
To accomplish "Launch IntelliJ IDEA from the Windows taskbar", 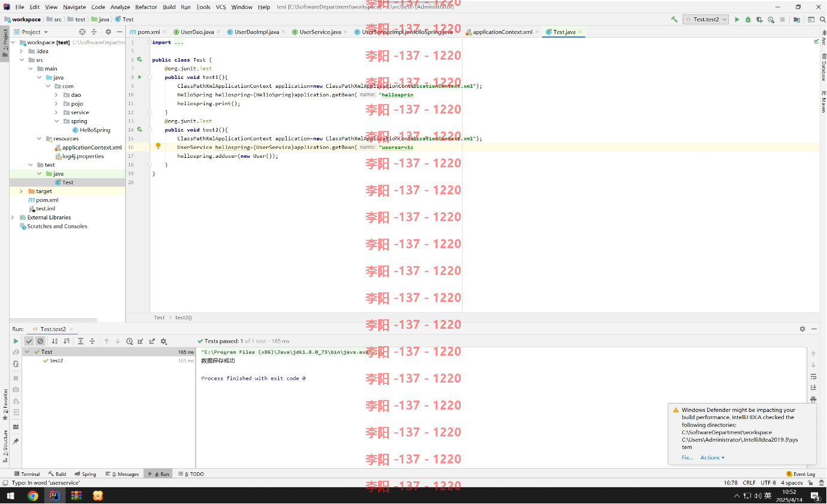I will point(54,496).
